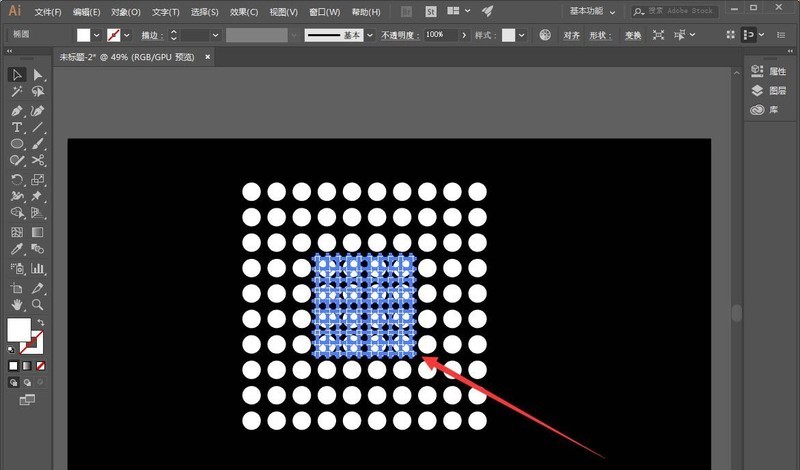The width and height of the screenshot is (800, 470).
Task: Open the 属性 (Properties) panel
Action: click(768, 72)
